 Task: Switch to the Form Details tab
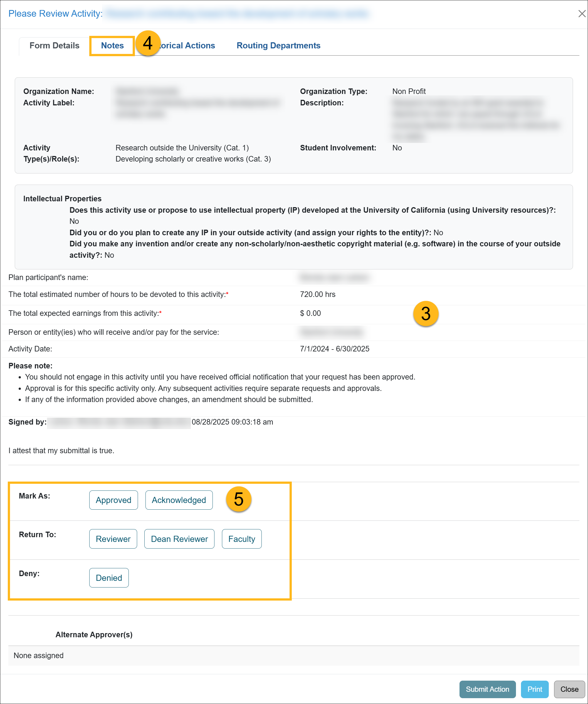pyautogui.click(x=54, y=46)
